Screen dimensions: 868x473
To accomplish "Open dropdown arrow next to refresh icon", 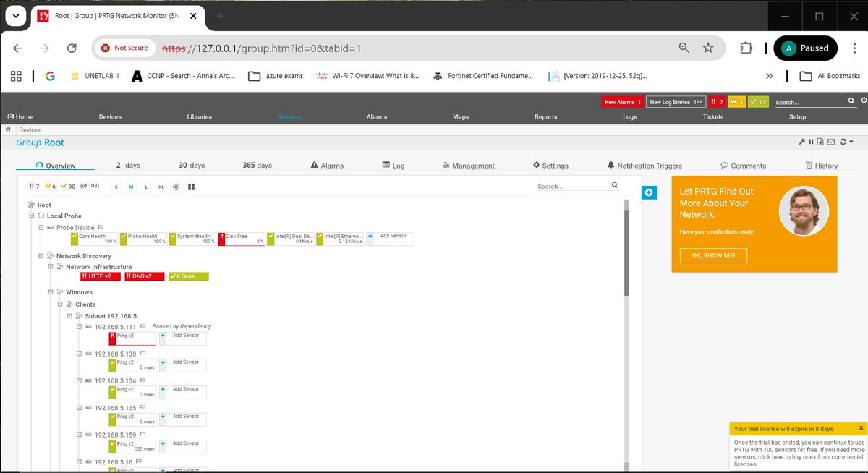I will point(851,142).
